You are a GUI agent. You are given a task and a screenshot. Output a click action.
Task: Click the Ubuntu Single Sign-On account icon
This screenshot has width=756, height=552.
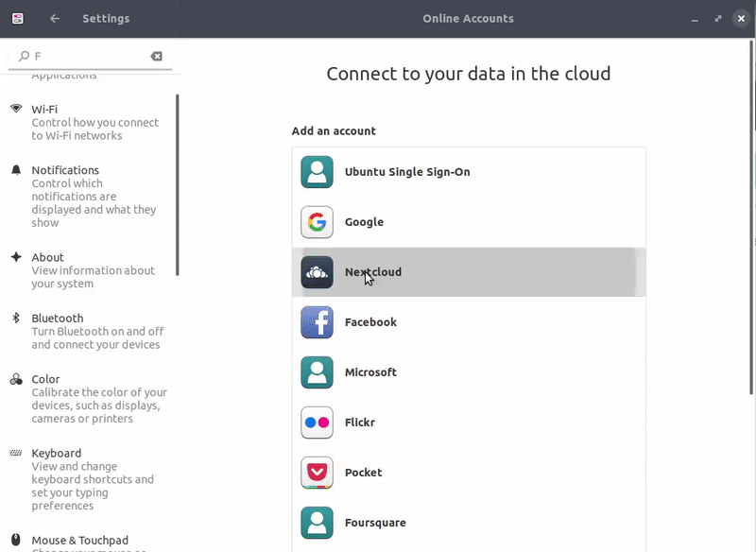[317, 172]
